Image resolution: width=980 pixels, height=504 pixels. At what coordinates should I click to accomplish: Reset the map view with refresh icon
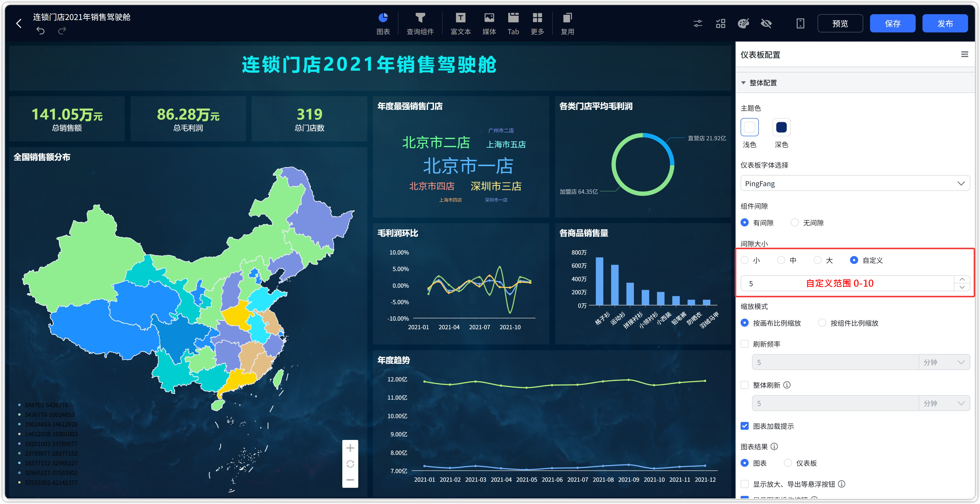(350, 464)
